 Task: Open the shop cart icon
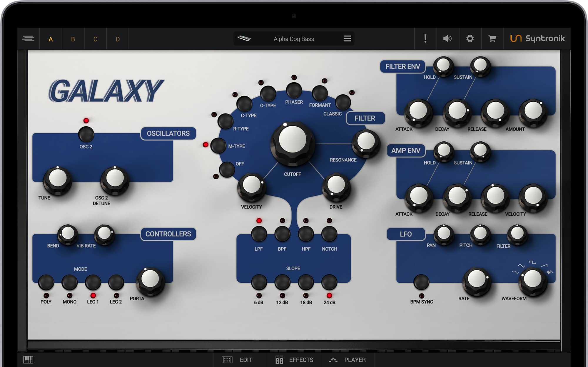pyautogui.click(x=492, y=38)
